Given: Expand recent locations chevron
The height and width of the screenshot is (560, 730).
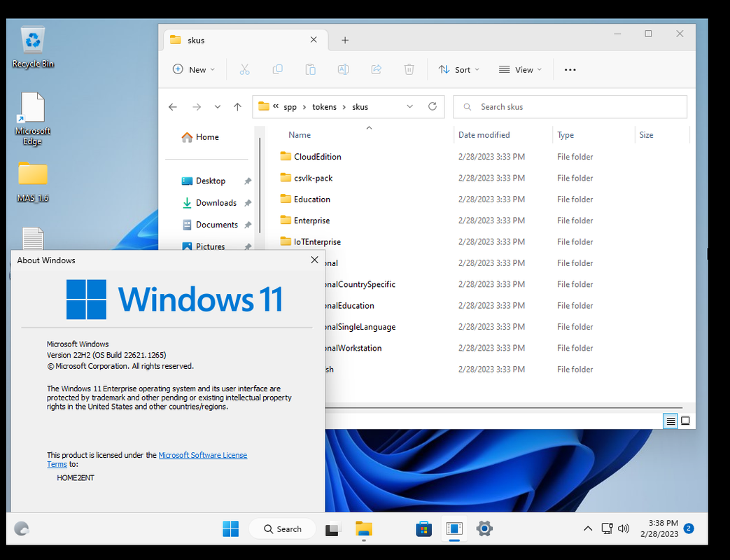Looking at the screenshot, I should [218, 107].
